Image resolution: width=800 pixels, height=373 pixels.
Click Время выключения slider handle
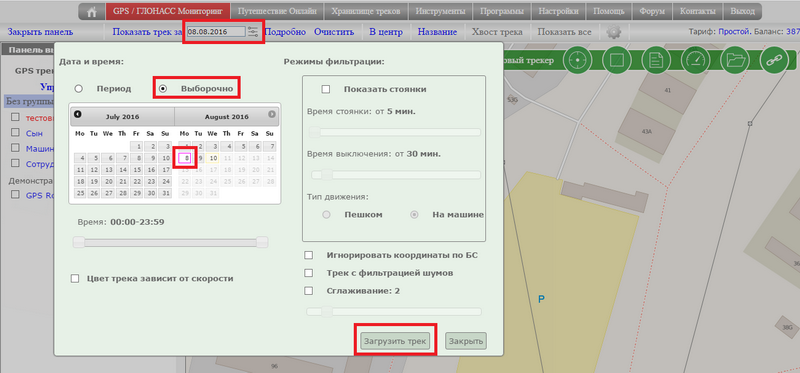(x=327, y=175)
